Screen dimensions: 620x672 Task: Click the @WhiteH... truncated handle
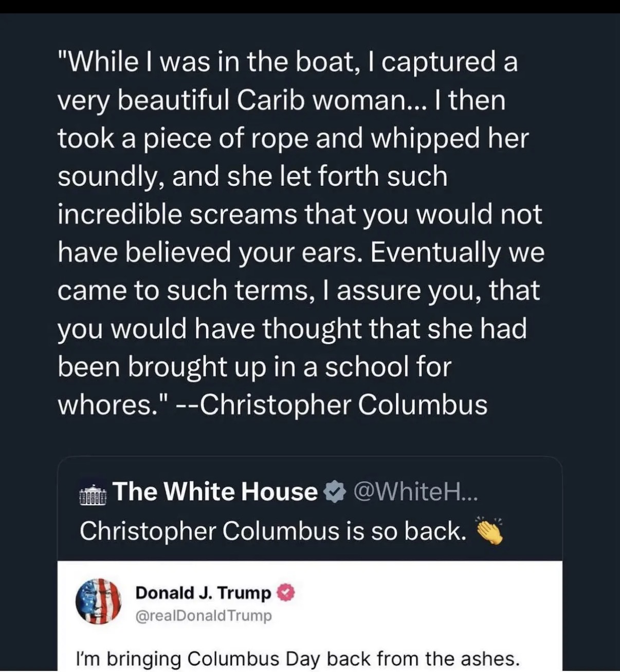(415, 493)
